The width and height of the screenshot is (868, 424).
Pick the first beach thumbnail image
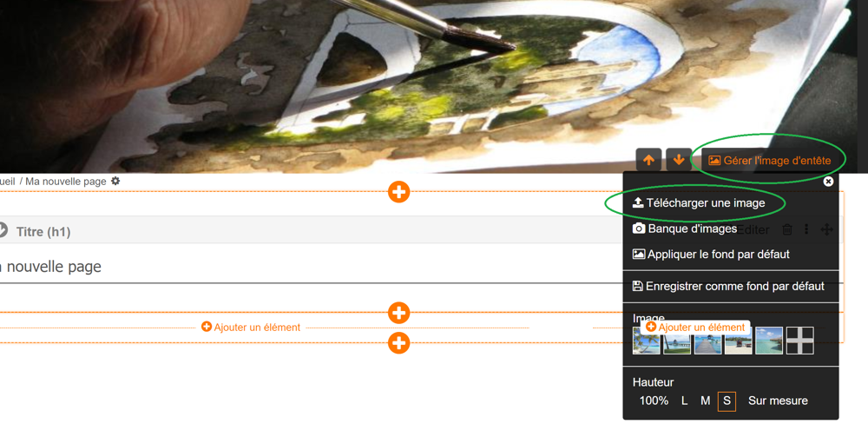[646, 341]
